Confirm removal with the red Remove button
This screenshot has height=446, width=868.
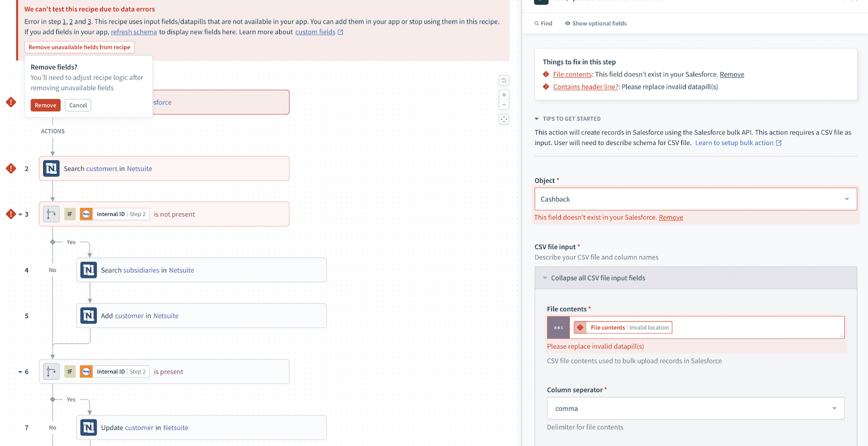[45, 105]
